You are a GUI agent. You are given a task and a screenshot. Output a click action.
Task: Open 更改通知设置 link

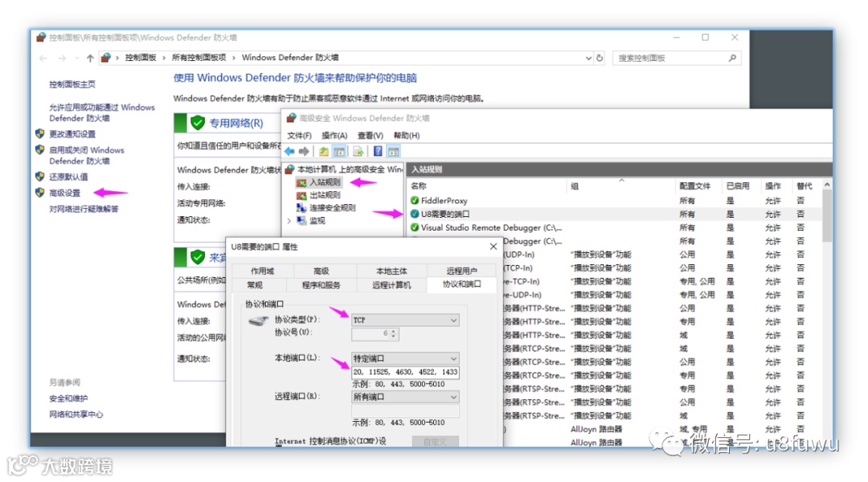(72, 134)
